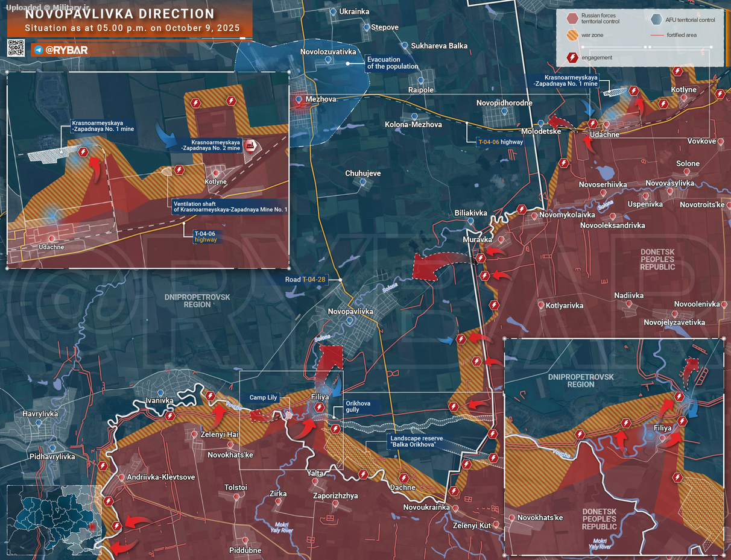Click the Kotlyarivka settlement marker
Image resolution: width=731 pixels, height=560 pixels.
tap(542, 305)
